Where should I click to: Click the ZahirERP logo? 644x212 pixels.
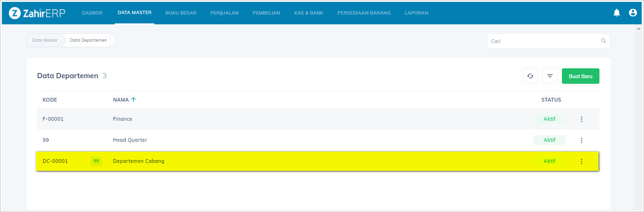pyautogui.click(x=37, y=13)
